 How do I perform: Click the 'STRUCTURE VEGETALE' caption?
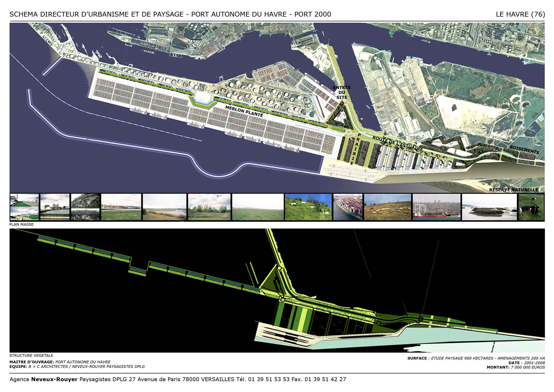pyautogui.click(x=31, y=355)
